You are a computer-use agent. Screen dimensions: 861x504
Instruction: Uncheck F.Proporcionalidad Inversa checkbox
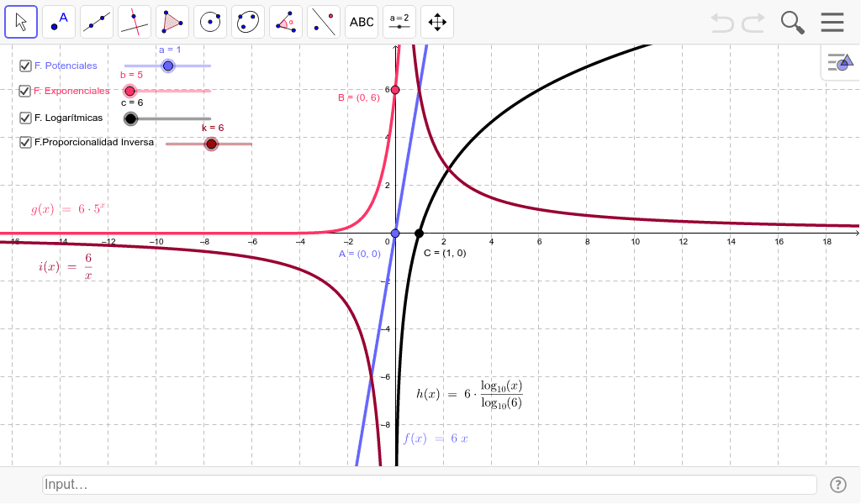24,143
